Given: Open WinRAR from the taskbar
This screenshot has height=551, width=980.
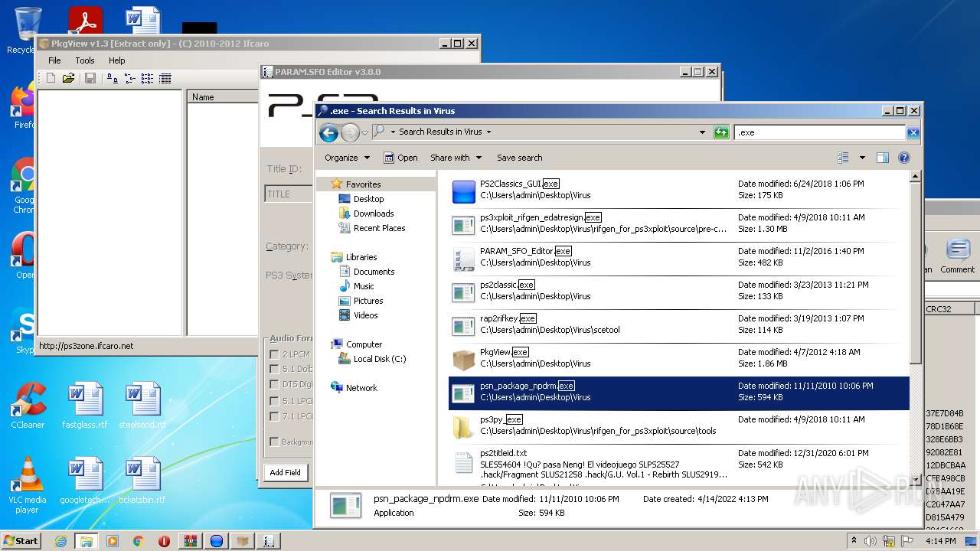Looking at the screenshot, I should (190, 541).
